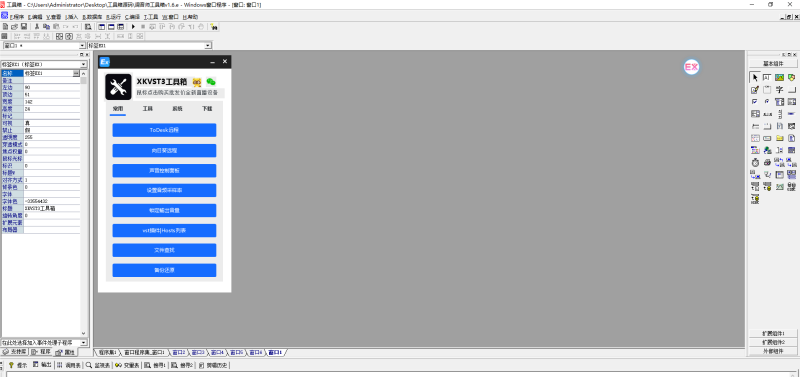The width and height of the screenshot is (800, 377).
Task: Click the 字体色 property value field
Action: pyautogui.click(x=52, y=202)
